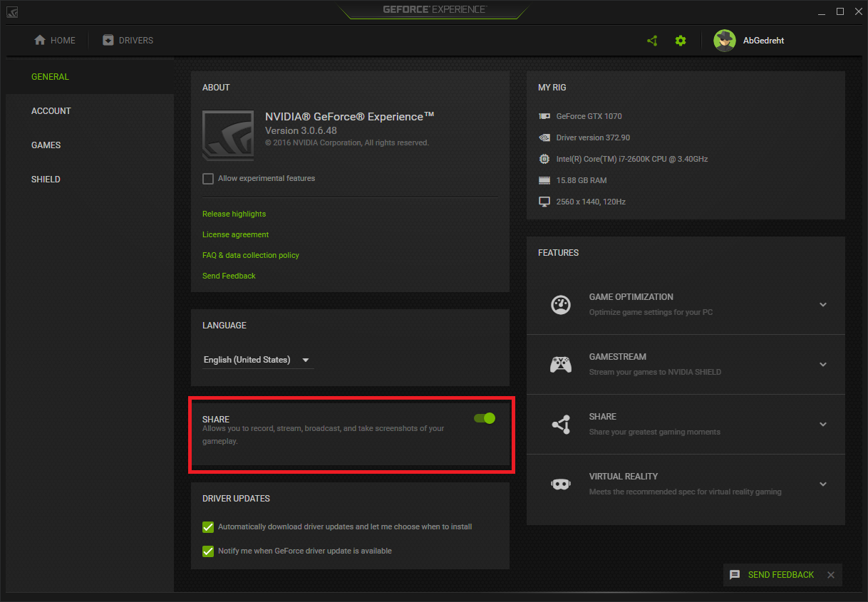Click the Gamestream controller icon
The height and width of the screenshot is (602, 868).
click(x=561, y=364)
